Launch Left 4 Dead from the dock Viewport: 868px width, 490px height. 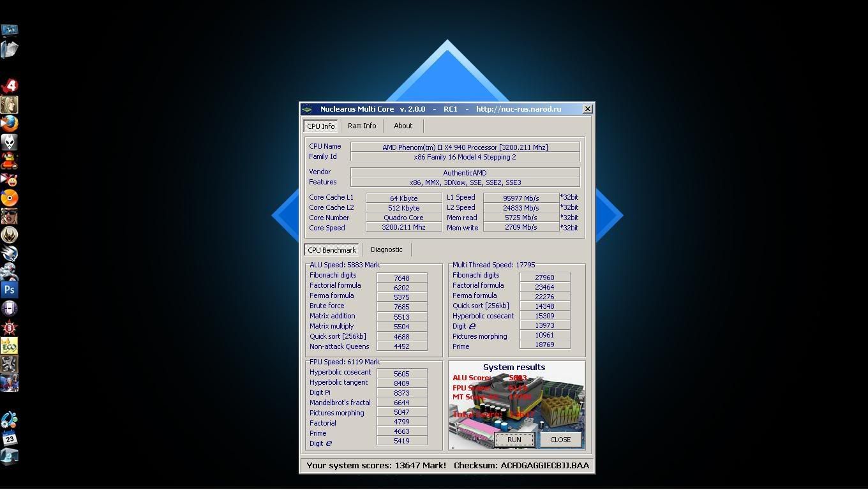(x=10, y=85)
